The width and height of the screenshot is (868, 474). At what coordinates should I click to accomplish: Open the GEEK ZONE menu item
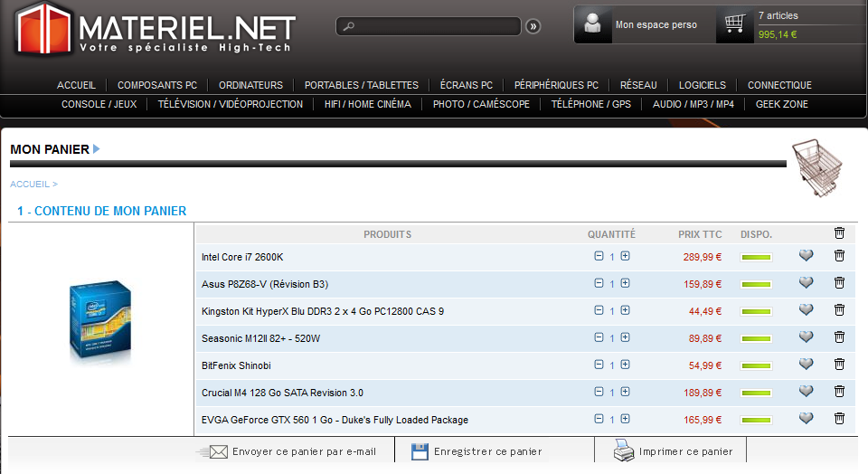781,104
